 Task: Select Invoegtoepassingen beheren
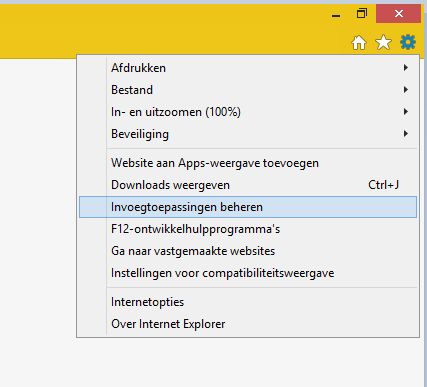248,207
